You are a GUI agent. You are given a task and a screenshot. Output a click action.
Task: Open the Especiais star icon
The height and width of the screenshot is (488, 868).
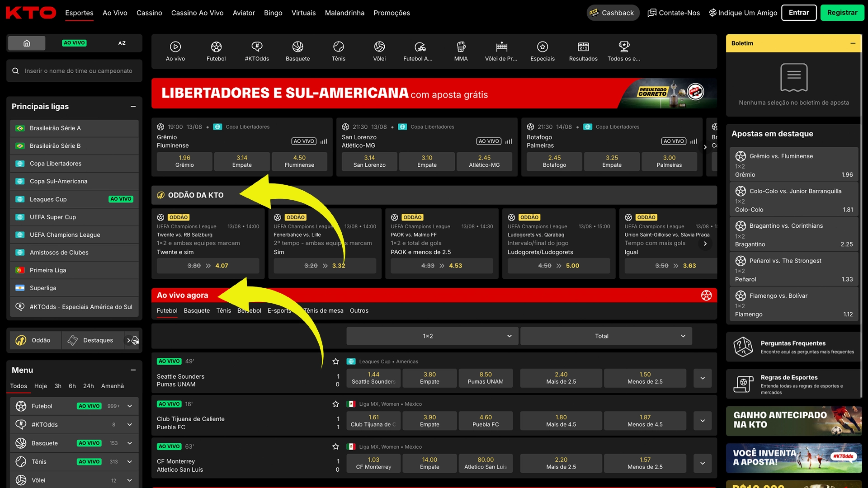[542, 51]
